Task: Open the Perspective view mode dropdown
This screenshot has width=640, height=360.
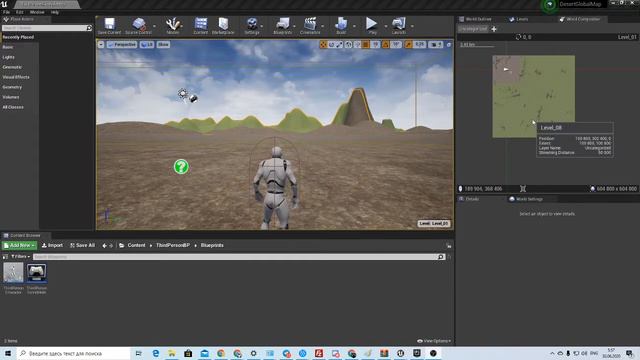Action: pos(122,44)
